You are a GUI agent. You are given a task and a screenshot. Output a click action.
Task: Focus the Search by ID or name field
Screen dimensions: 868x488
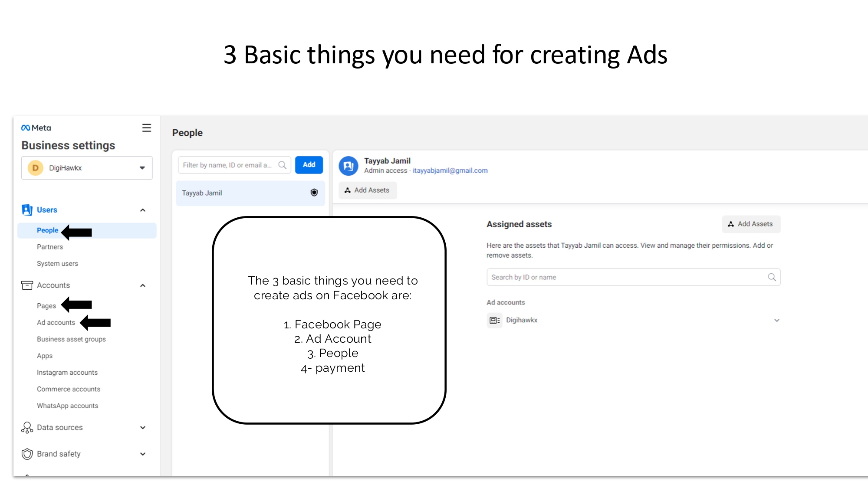tap(634, 277)
